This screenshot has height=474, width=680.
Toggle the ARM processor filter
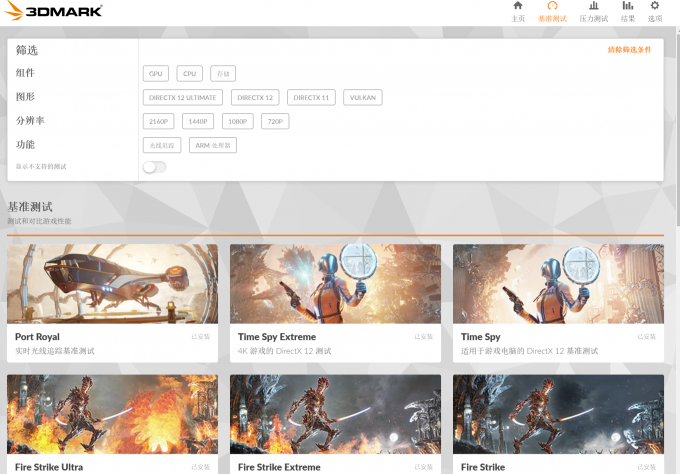(212, 145)
